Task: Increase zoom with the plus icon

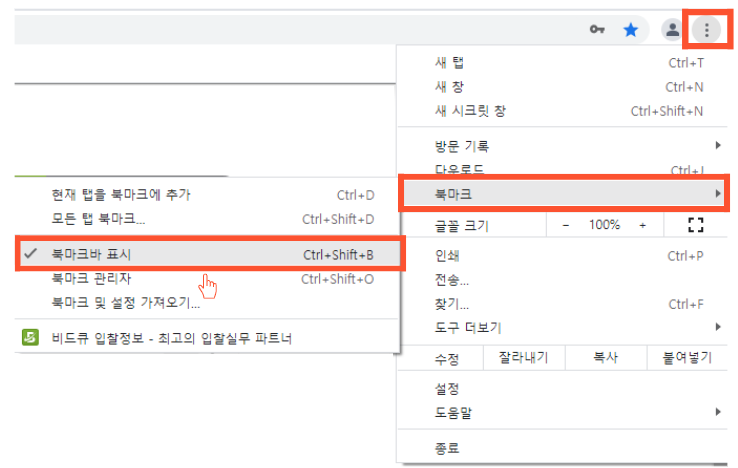Action: tap(642, 226)
